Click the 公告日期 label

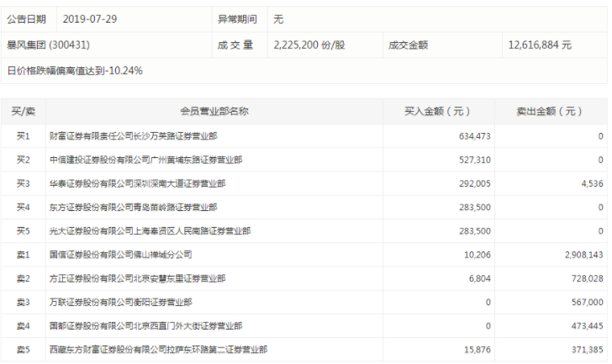point(27,19)
